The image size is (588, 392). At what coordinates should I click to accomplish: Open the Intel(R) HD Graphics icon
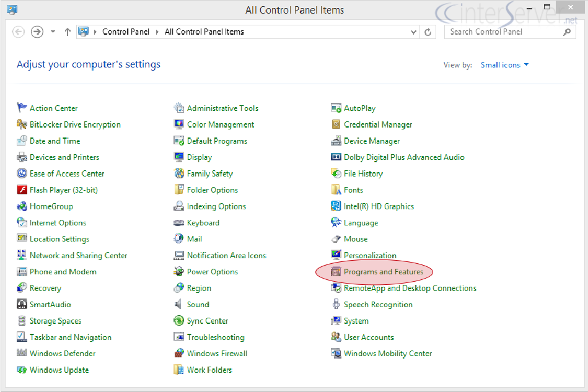[336, 206]
